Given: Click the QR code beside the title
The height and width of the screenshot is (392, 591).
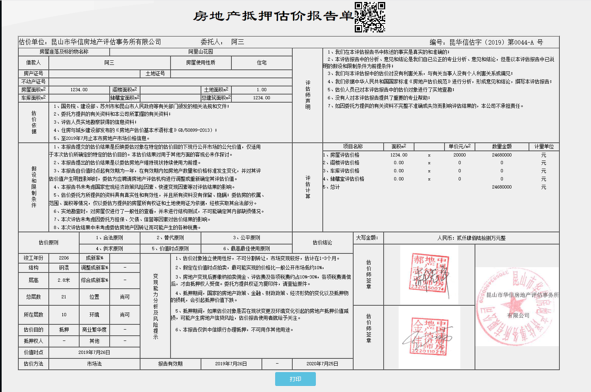Looking at the screenshot, I should 370,17.
